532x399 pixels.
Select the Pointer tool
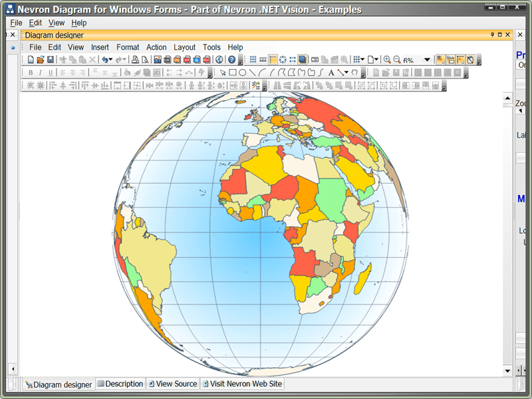[x=223, y=72]
